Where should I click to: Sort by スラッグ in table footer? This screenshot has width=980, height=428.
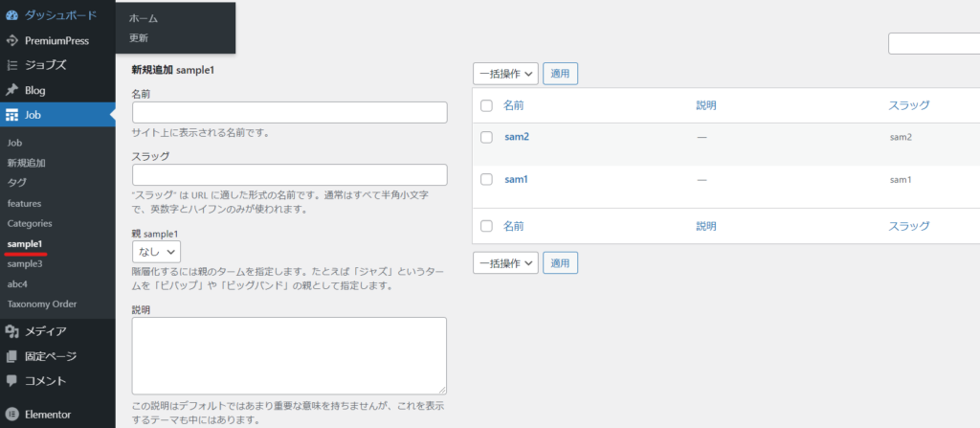(x=909, y=226)
